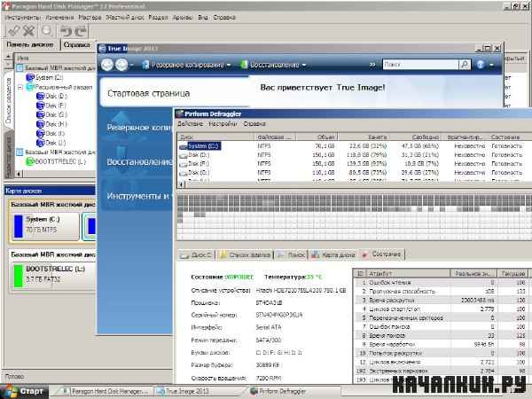Sort Defraggler drives by Свободно column header

(x=416, y=137)
